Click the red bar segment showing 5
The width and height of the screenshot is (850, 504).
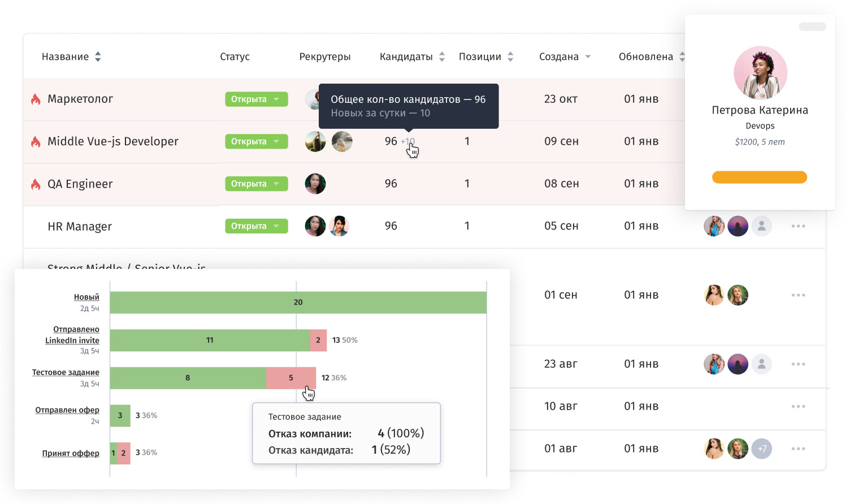point(290,378)
